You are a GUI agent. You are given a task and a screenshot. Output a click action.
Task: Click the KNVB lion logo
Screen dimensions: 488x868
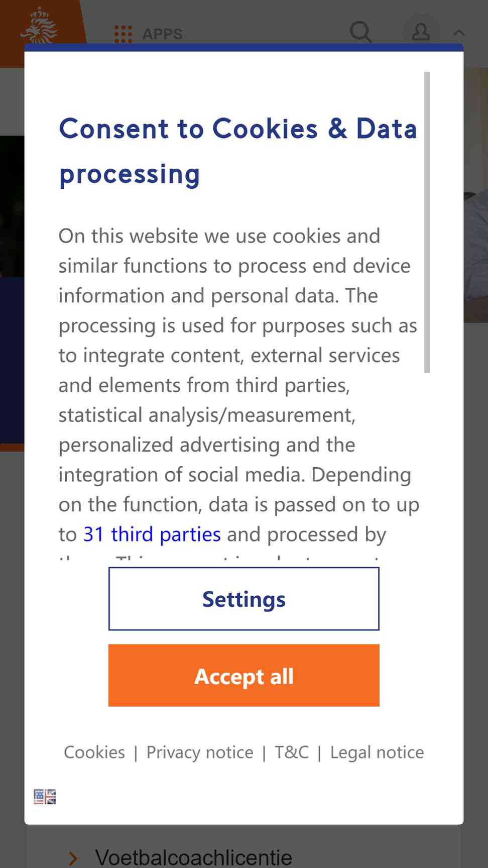39,26
